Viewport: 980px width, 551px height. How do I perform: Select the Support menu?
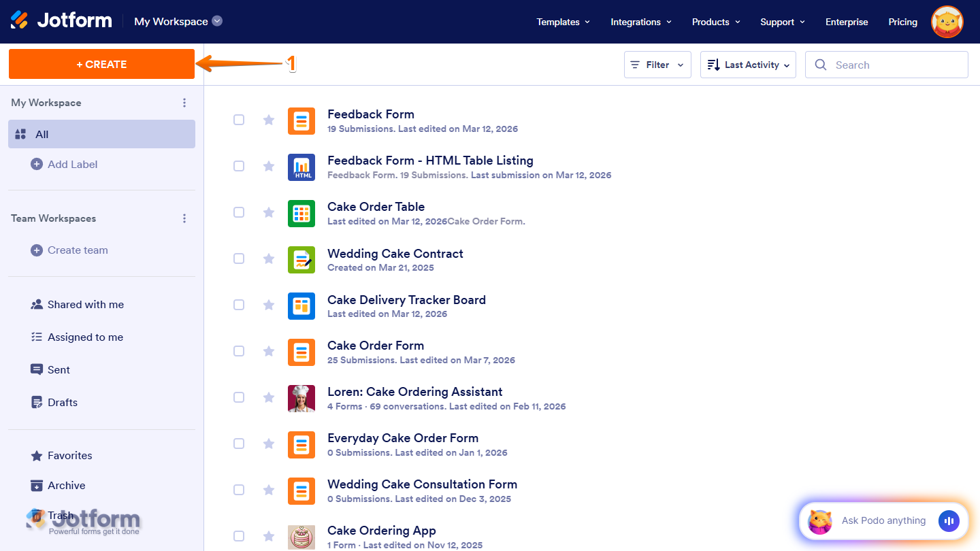782,22
